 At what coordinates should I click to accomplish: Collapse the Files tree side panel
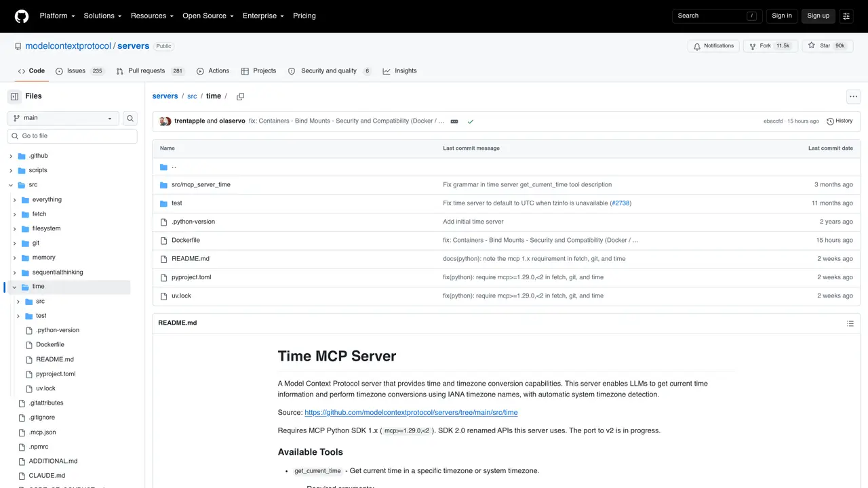[x=14, y=96]
